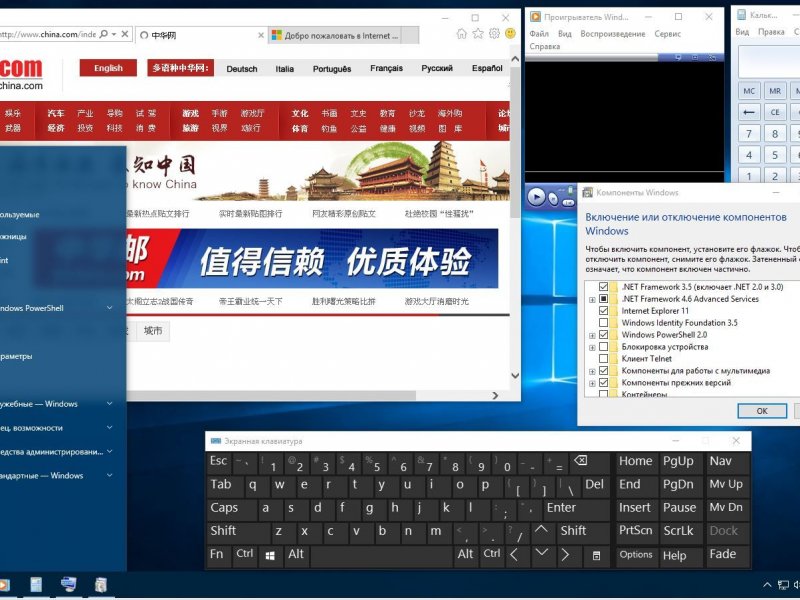Viewport: 800px width, 600px height.
Task: Expand Компоненты прежних версий tree node
Action: (592, 384)
